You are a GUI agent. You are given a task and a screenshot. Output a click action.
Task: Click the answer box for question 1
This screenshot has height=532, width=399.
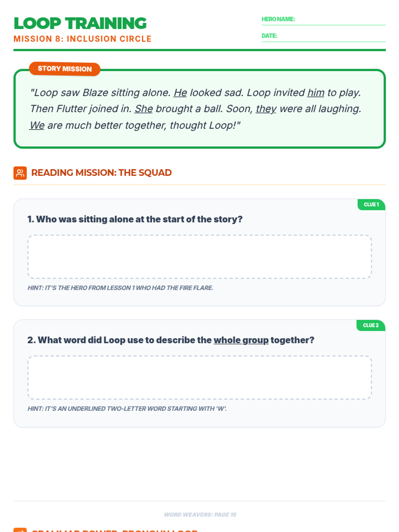(199, 257)
